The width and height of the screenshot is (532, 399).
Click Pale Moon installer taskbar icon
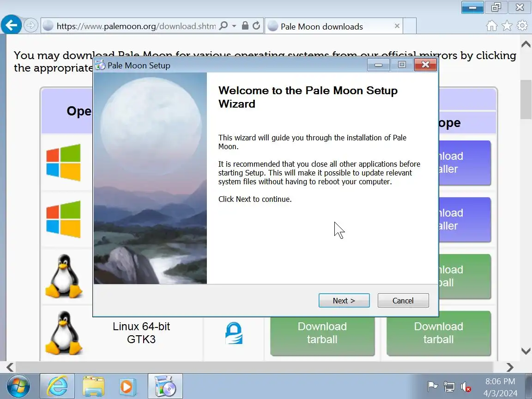click(x=165, y=386)
